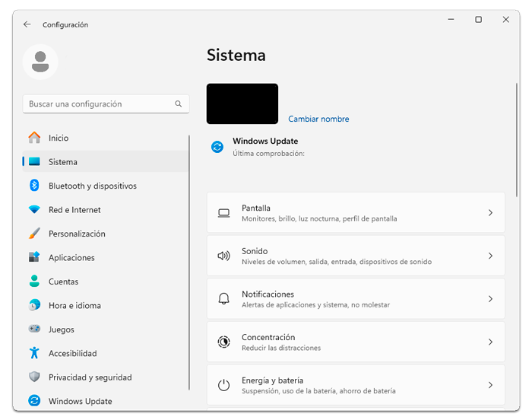Open Juegos section in sidebar
The height and width of the screenshot is (420, 532).
pyautogui.click(x=105, y=329)
